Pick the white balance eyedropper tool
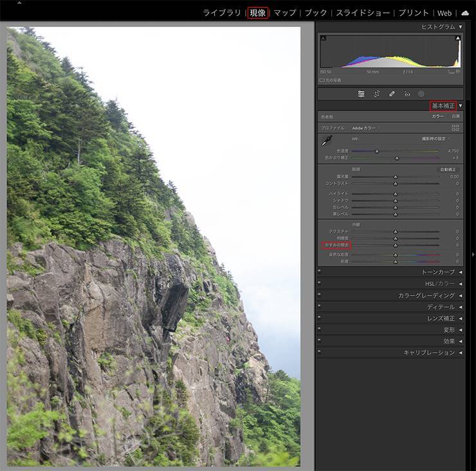The image size is (476, 471). coord(327,141)
